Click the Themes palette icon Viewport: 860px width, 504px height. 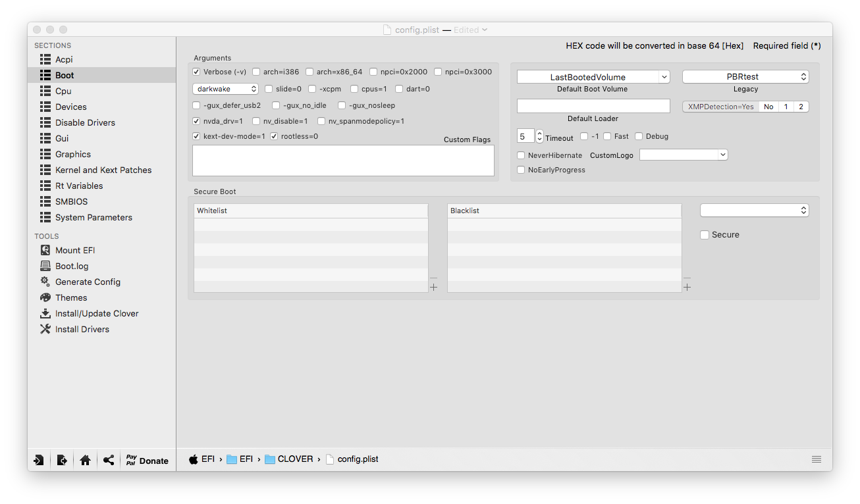[45, 297]
